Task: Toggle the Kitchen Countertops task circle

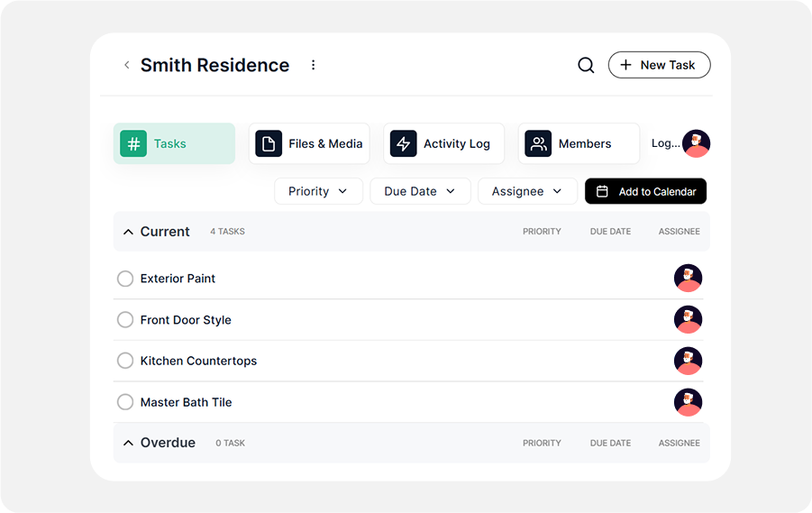Action: [125, 361]
